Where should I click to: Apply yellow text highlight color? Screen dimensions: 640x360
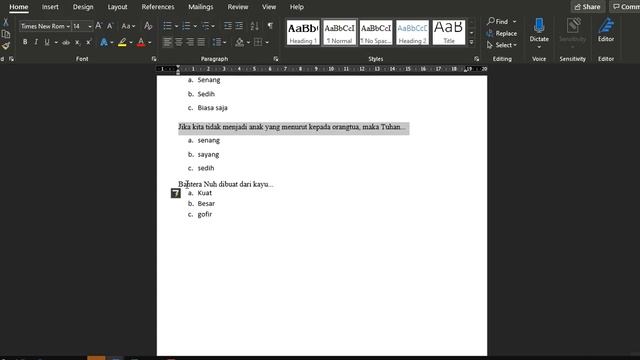[122, 42]
